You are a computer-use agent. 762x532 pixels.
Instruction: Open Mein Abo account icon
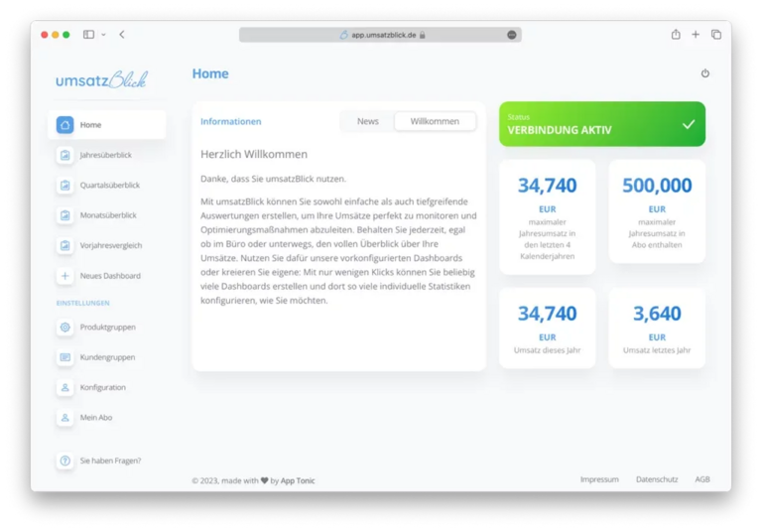coord(65,418)
